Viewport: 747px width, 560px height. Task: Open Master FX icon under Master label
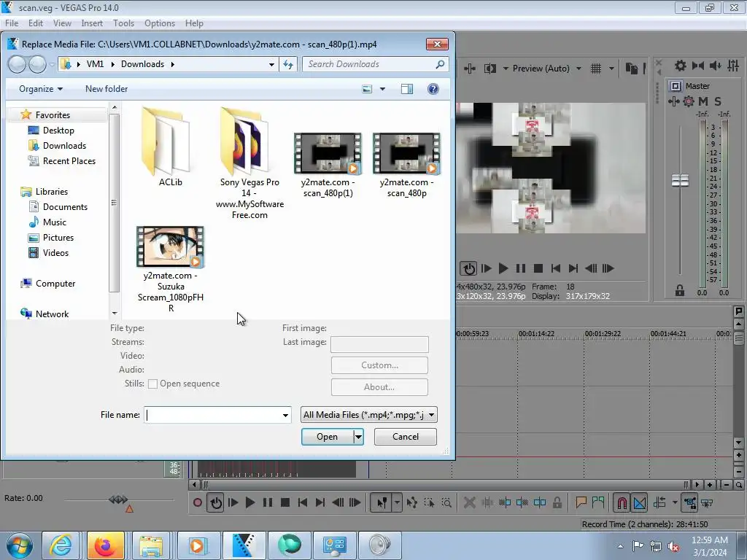point(673,101)
